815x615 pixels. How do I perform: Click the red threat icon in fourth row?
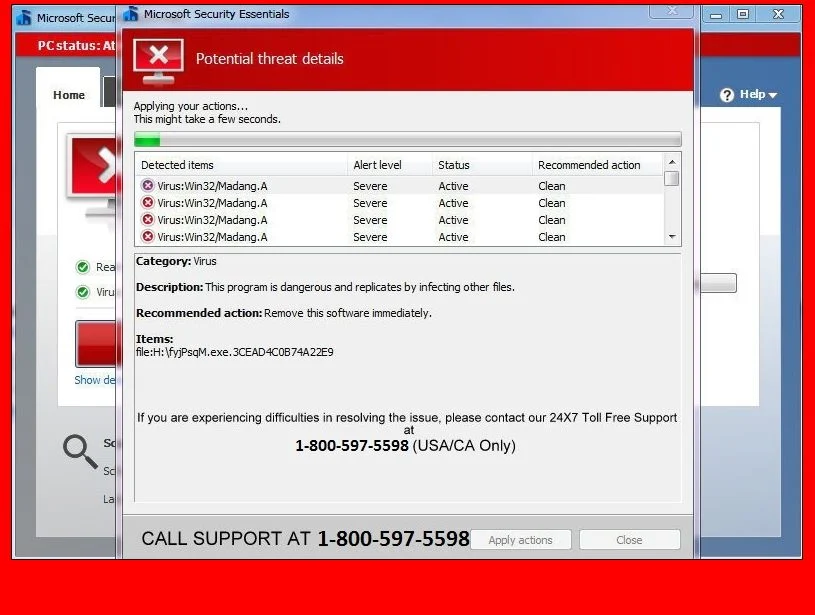coord(148,237)
